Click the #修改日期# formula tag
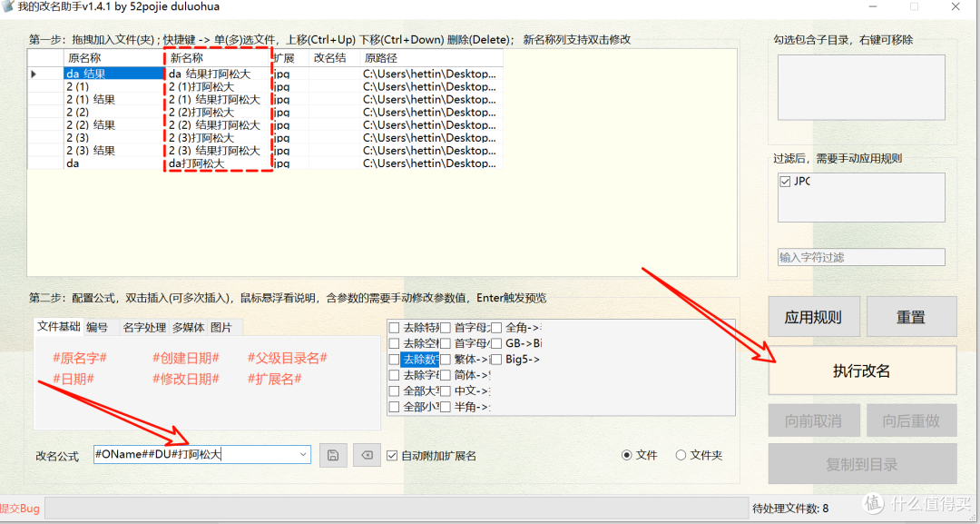This screenshot has height=524, width=980. [x=186, y=379]
